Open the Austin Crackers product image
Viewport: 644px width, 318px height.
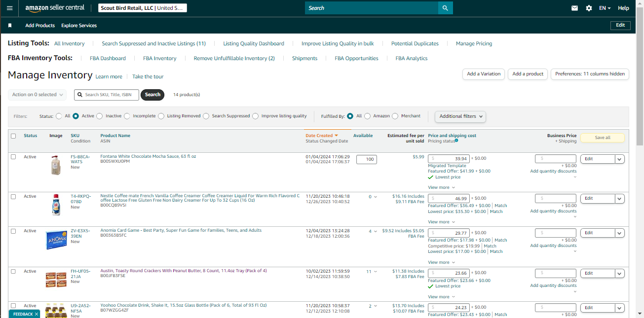pos(56,280)
